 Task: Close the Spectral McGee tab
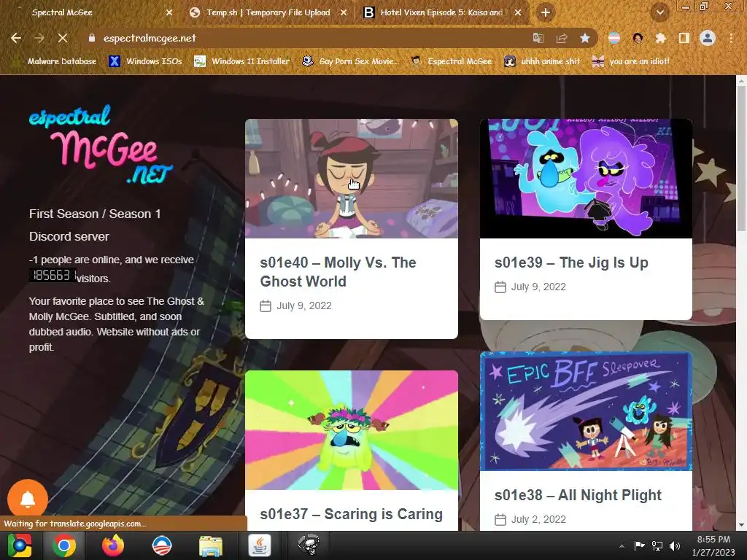(x=169, y=13)
